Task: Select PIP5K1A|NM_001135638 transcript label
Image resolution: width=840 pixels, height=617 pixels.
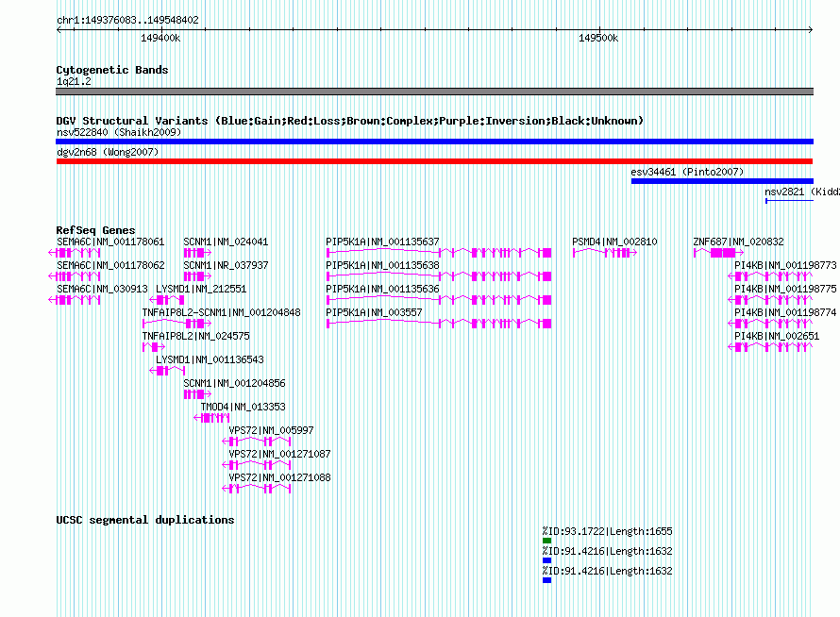Action: tap(382, 265)
